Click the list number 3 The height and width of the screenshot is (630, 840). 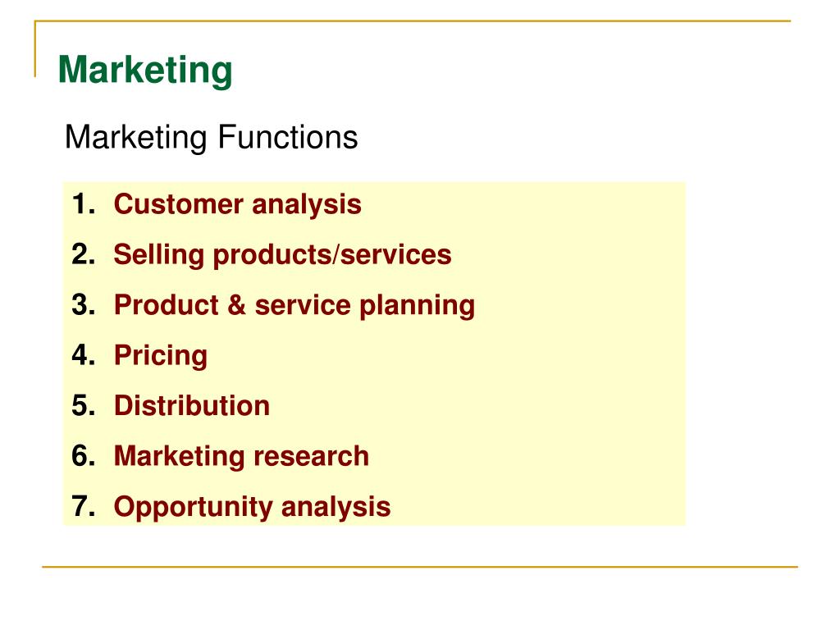[x=83, y=305]
